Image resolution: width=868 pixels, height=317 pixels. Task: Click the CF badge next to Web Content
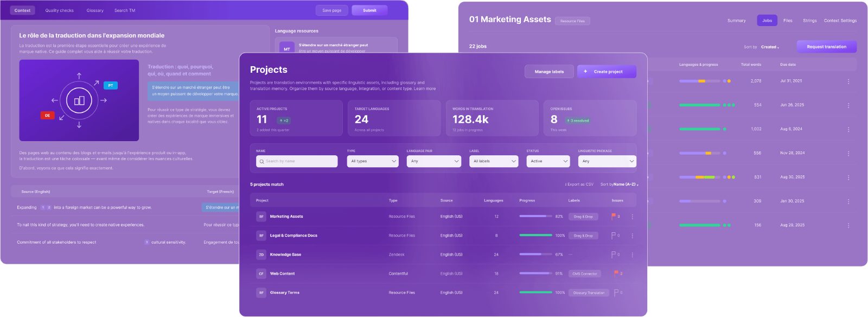coord(261,274)
